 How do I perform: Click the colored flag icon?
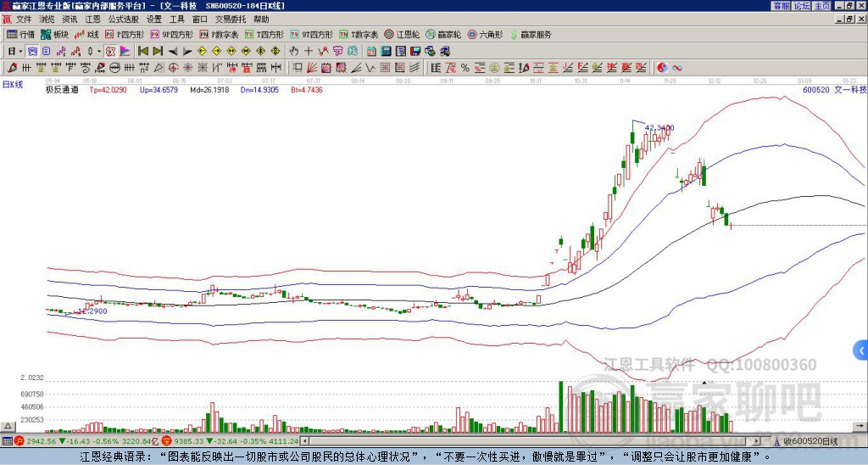click(125, 52)
